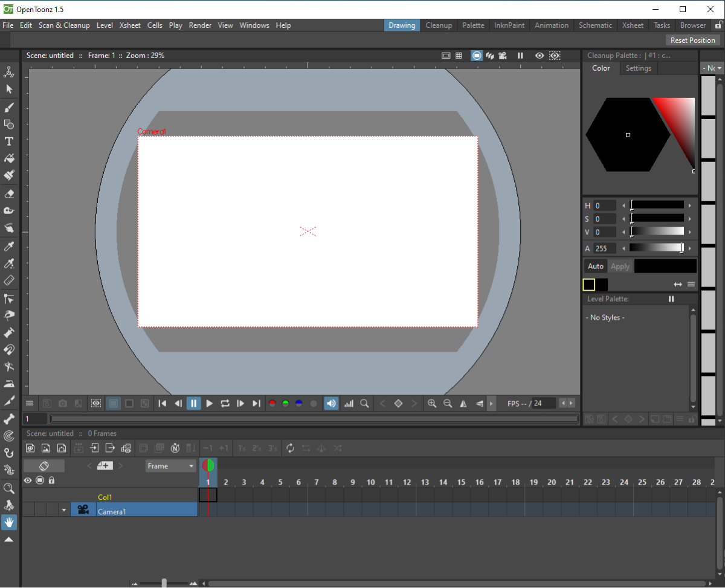Toggle the sound speaker button
Screen dimensions: 725x588
pyautogui.click(x=331, y=404)
